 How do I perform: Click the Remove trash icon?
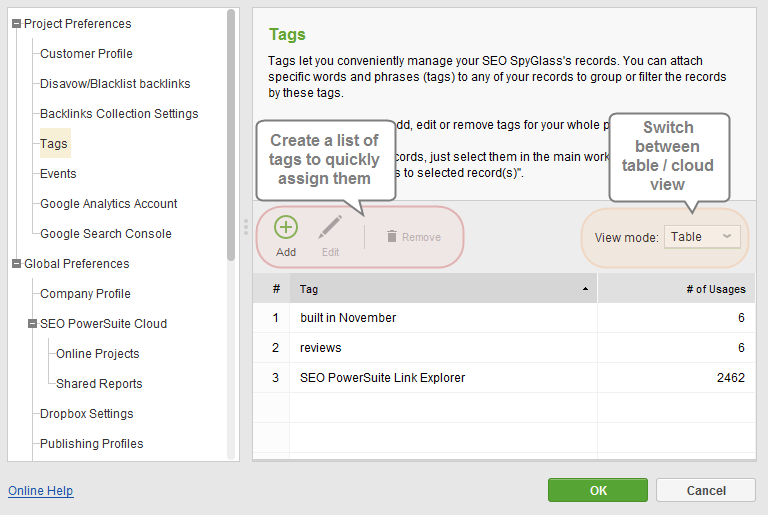[x=392, y=237]
